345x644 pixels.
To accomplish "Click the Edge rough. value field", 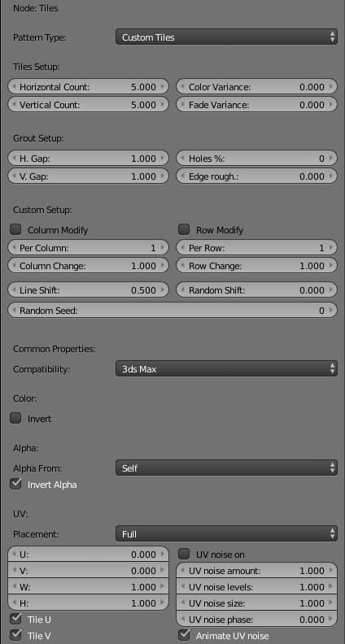I will pos(256,176).
